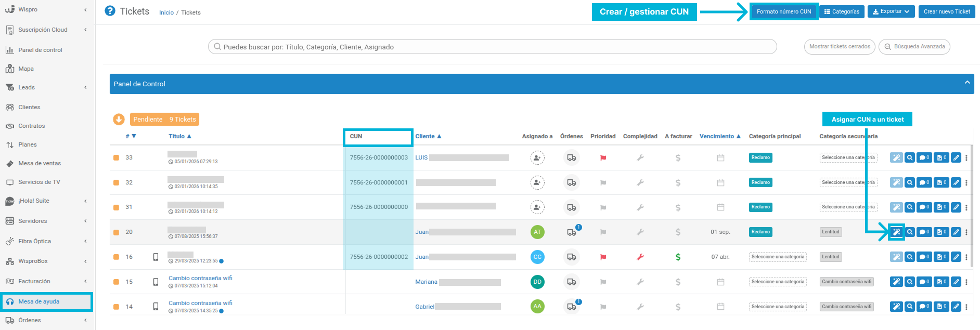
Task: Click the DD assignee avatar on ticket 15
Action: pyautogui.click(x=537, y=282)
